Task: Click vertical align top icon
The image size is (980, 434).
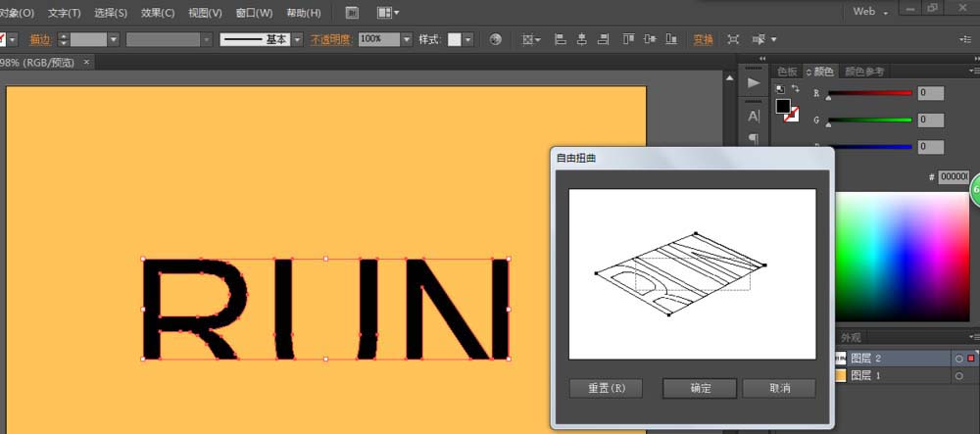Action: (x=628, y=39)
